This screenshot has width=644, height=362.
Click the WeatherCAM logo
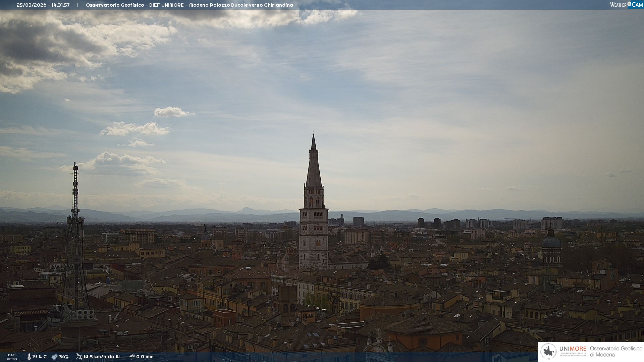tap(626, 5)
